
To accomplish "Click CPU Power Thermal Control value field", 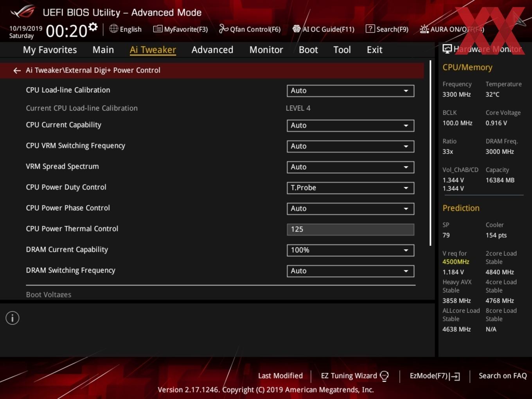I will 350,230.
